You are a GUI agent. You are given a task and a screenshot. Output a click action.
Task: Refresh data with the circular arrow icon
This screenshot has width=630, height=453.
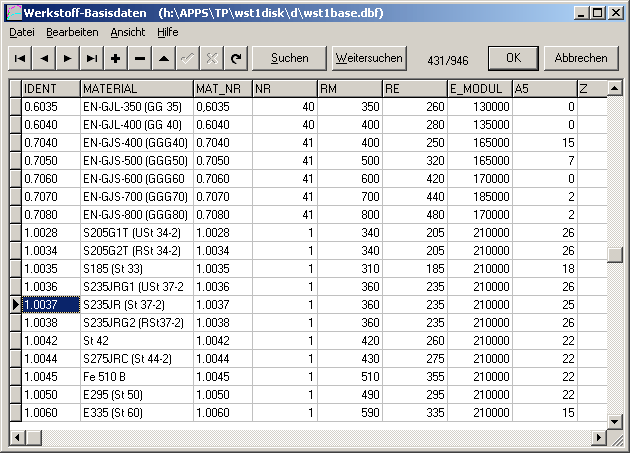point(236,59)
